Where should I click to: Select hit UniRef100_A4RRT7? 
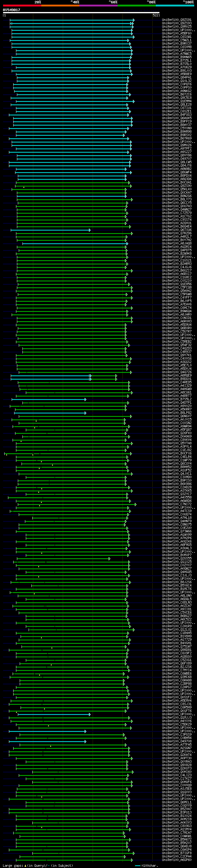coord(177,397)
